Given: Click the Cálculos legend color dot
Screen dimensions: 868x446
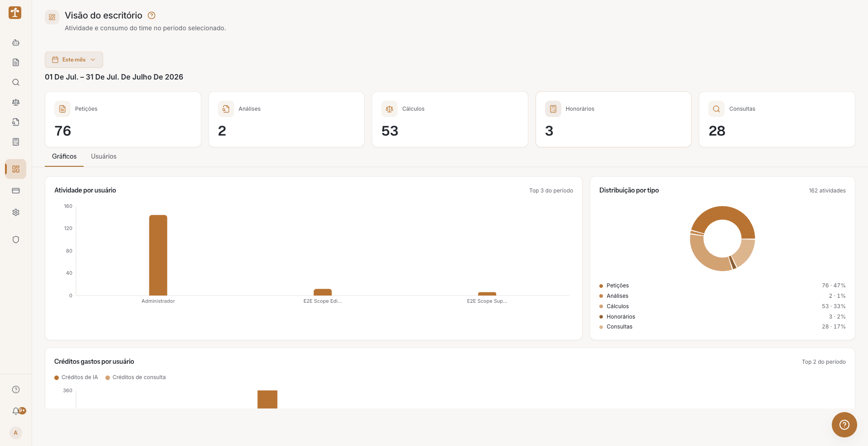Looking at the screenshot, I should point(601,306).
